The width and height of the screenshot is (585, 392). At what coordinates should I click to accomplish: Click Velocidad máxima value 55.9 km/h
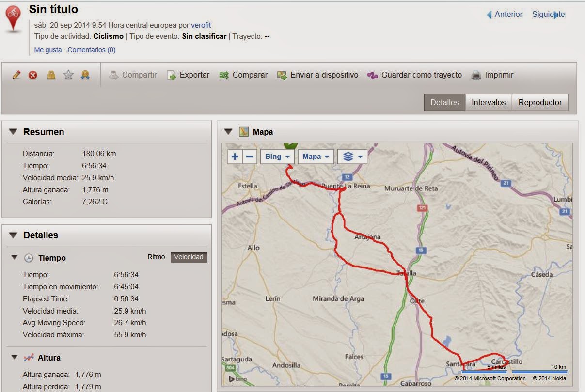pyautogui.click(x=130, y=335)
